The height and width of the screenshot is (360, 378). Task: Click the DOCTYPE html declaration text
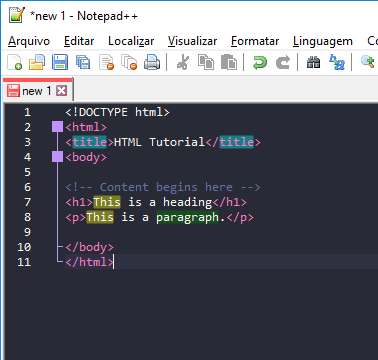(x=117, y=112)
